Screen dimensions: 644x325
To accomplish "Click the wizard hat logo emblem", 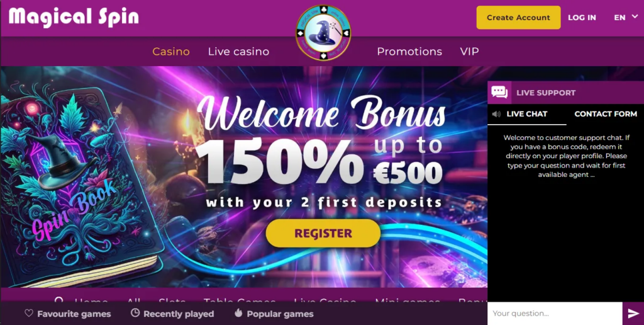I will click(323, 33).
